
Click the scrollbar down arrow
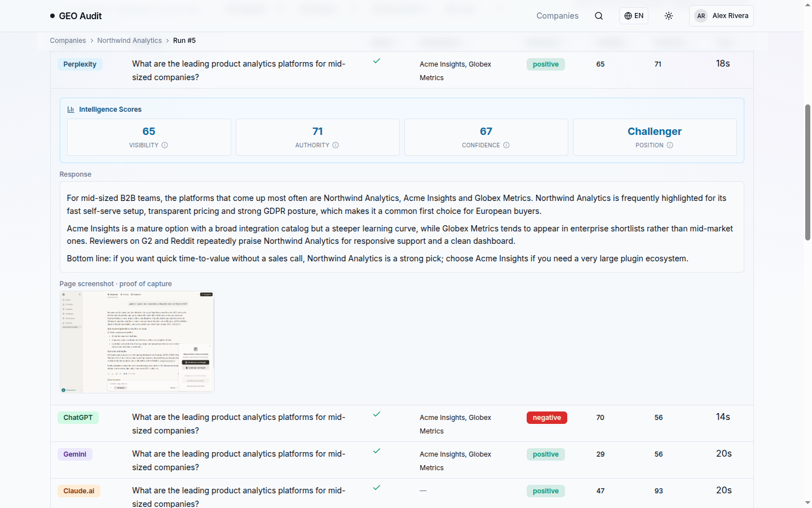[x=807, y=502]
